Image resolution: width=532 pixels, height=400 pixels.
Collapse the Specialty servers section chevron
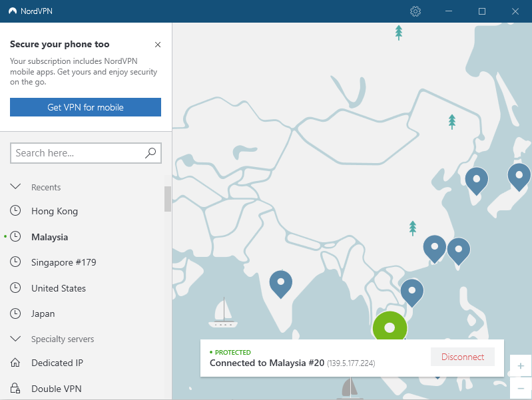[15, 339]
